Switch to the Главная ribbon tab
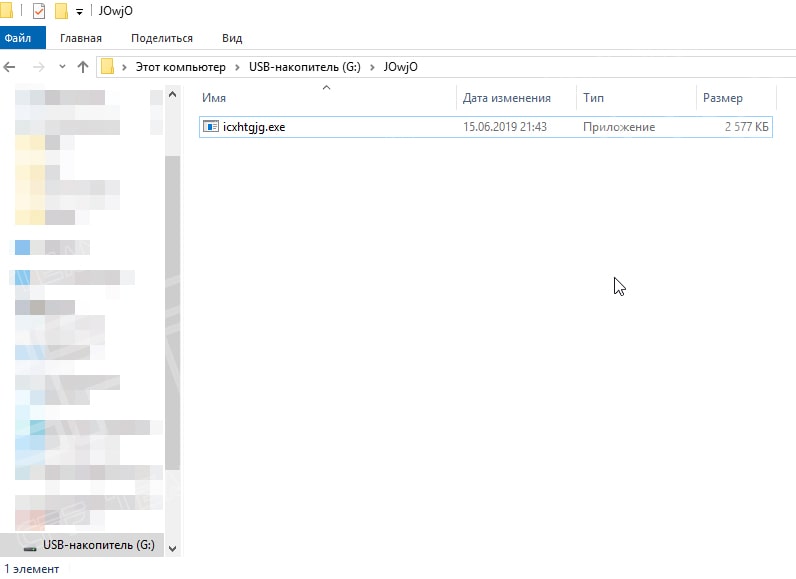 click(x=81, y=38)
